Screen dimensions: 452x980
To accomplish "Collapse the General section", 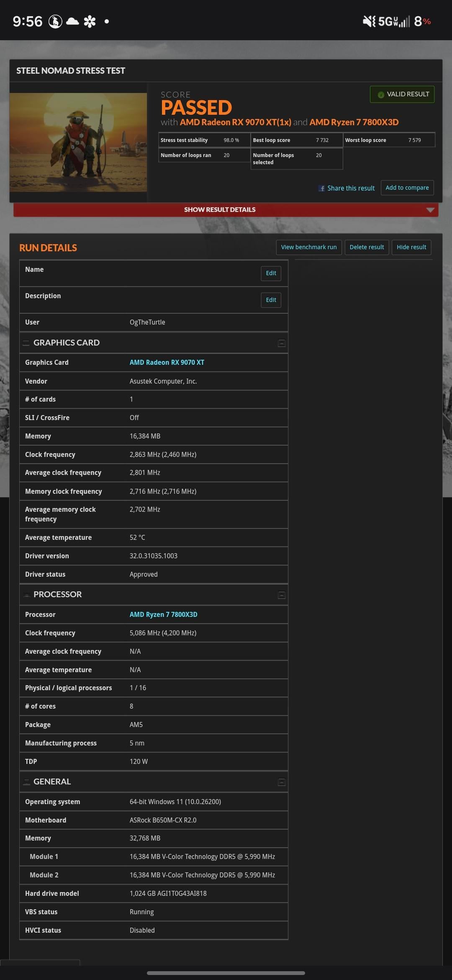I will point(282,782).
